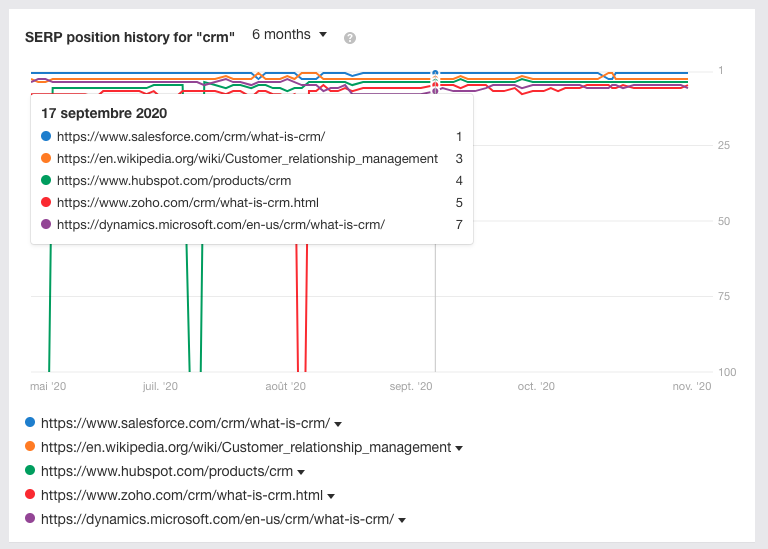The width and height of the screenshot is (768, 549).
Task: Click the 75 y-axis position label
Action: point(724,296)
